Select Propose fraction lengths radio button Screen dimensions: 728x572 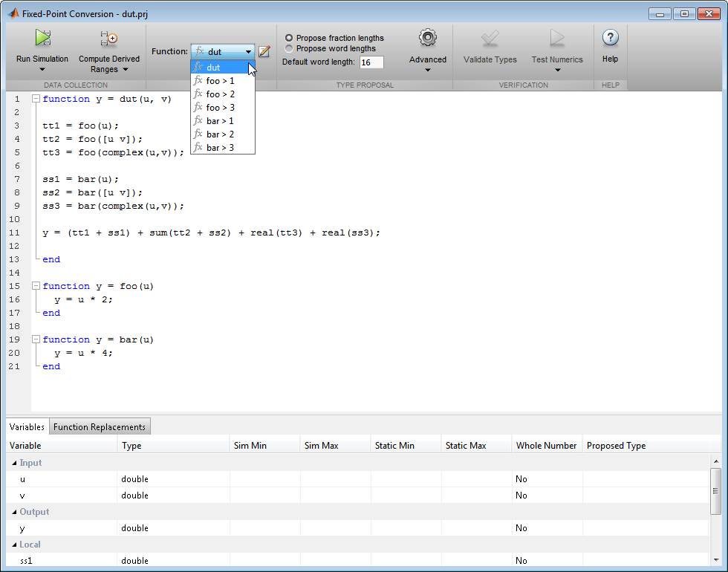(289, 38)
